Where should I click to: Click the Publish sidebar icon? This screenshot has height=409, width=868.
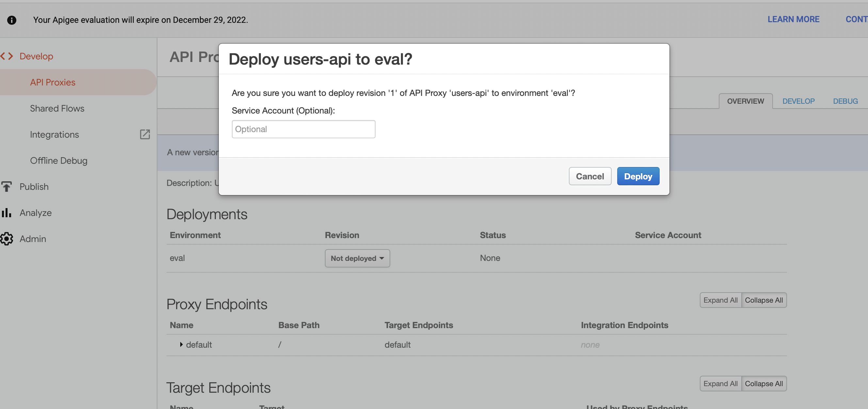tap(7, 187)
